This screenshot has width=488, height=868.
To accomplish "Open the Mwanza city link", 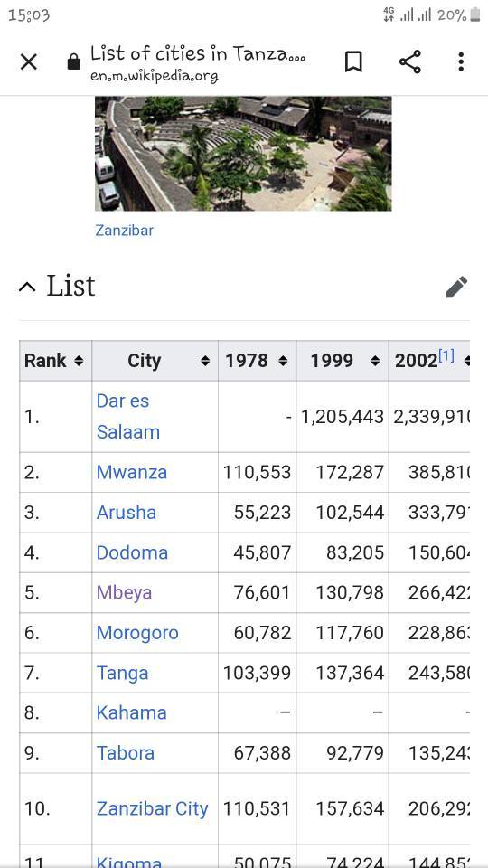I will point(132,472).
